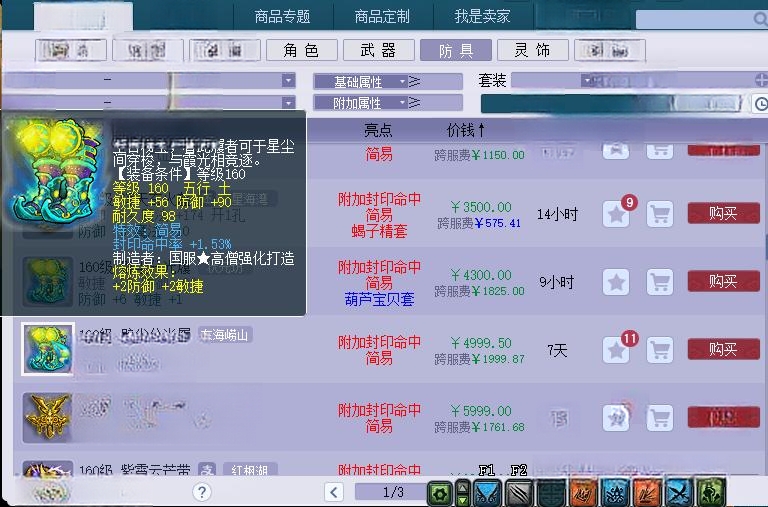
Task: Open the 商品专题 tab
Action: click(283, 17)
